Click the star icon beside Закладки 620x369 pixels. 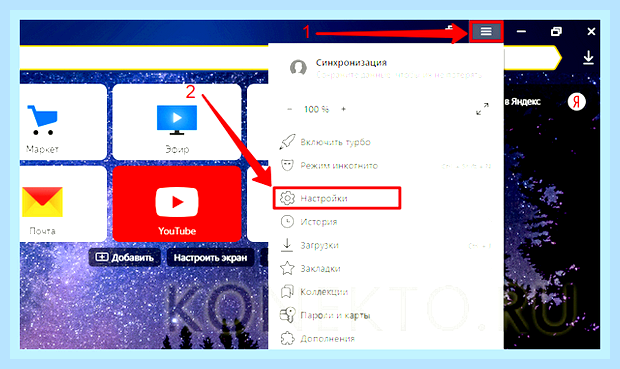tap(287, 268)
